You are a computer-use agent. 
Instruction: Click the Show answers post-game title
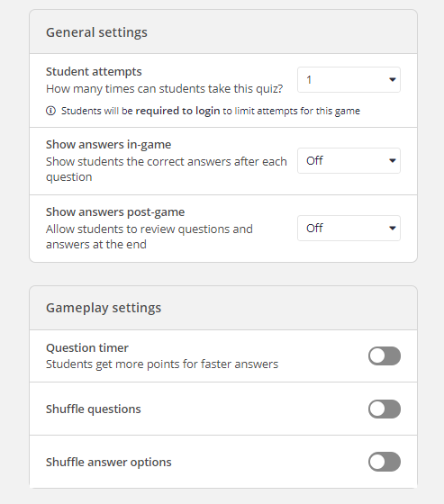115,212
